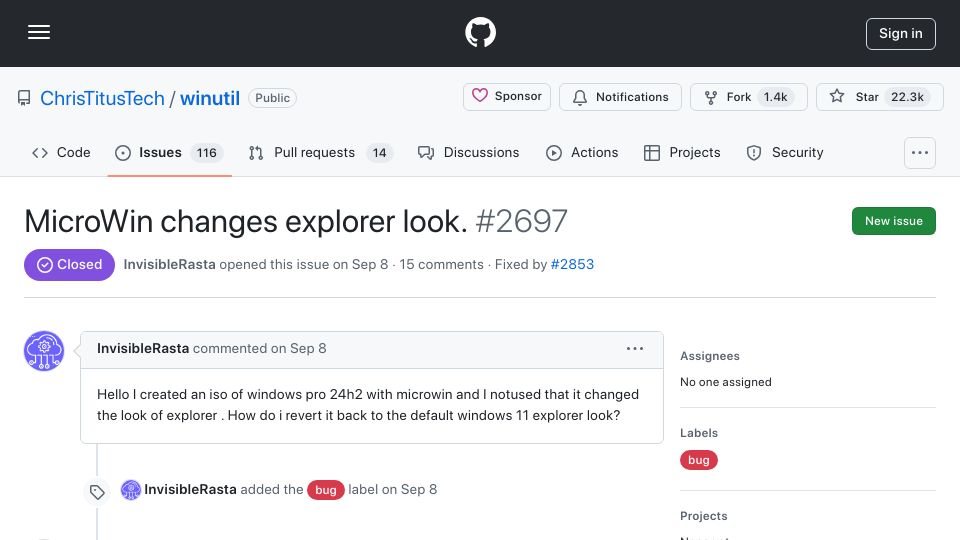The height and width of the screenshot is (540, 960).
Task: Click the issue title text
Action: [x=246, y=221]
